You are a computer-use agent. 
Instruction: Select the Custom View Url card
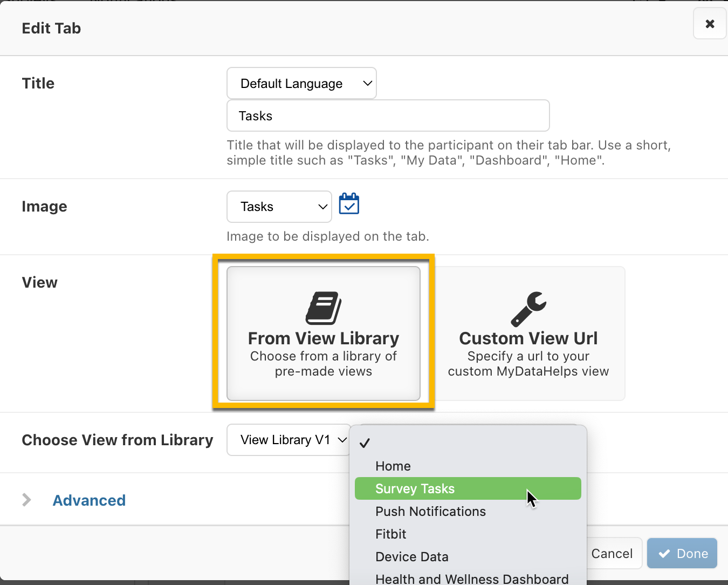[x=528, y=334]
